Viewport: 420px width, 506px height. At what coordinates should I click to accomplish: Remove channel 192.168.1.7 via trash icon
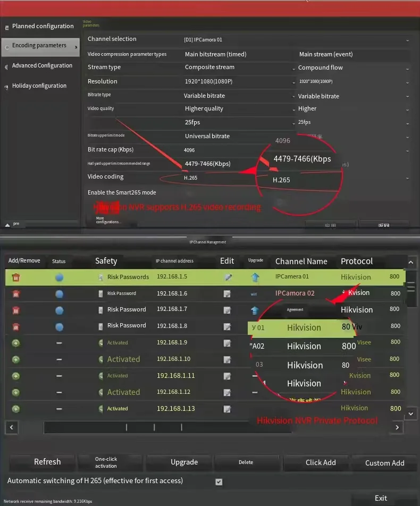coord(16,310)
